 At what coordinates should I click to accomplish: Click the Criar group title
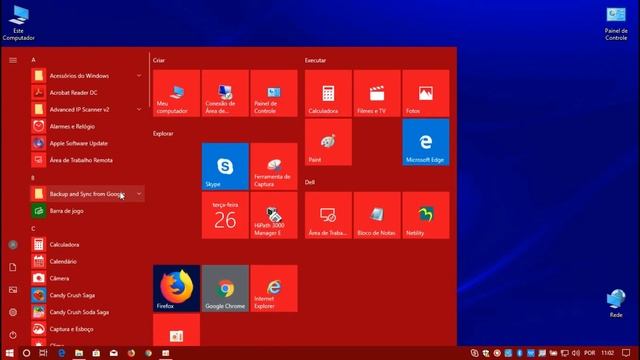pos(159,60)
